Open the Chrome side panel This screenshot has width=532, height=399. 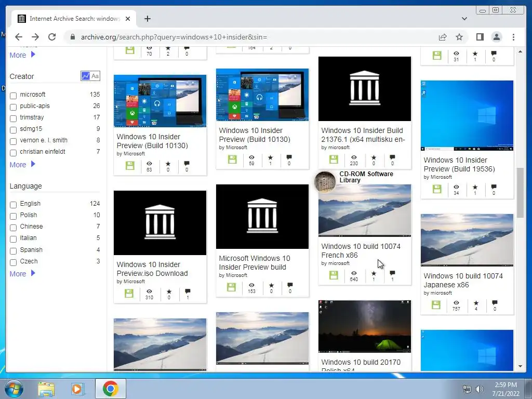480,37
